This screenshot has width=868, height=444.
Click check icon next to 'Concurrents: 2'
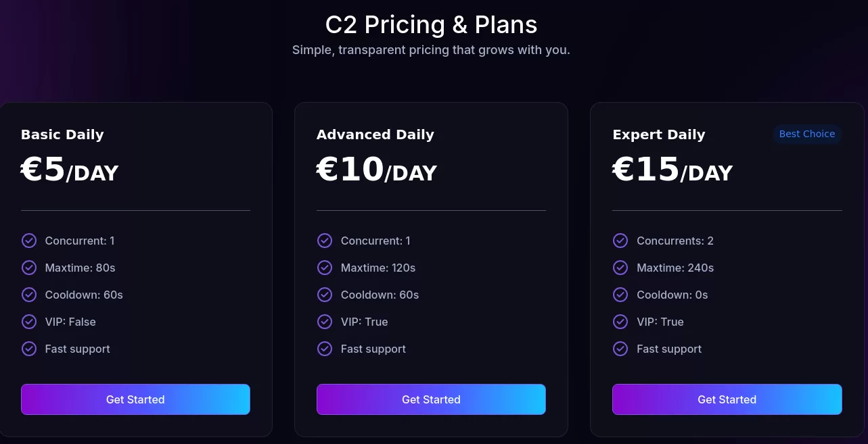point(620,241)
